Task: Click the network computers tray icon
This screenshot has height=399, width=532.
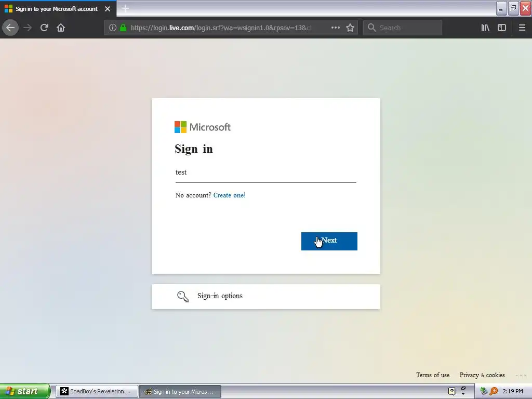Action: pos(484,391)
